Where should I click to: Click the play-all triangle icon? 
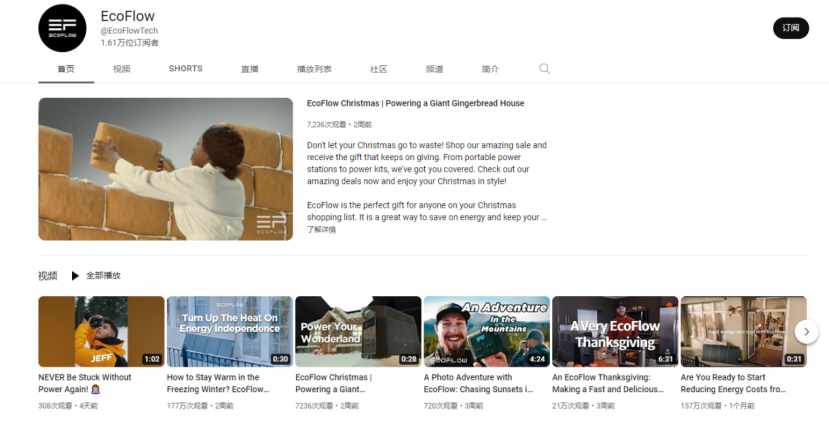(x=75, y=276)
